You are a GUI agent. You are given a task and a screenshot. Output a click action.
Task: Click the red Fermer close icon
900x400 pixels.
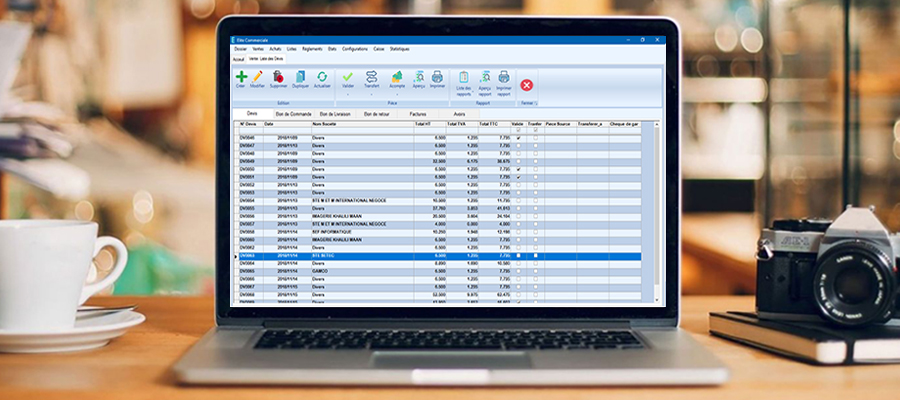527,85
